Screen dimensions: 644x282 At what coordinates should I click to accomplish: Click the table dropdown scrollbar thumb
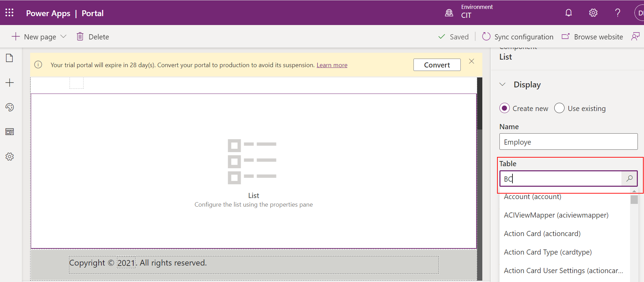click(x=634, y=199)
